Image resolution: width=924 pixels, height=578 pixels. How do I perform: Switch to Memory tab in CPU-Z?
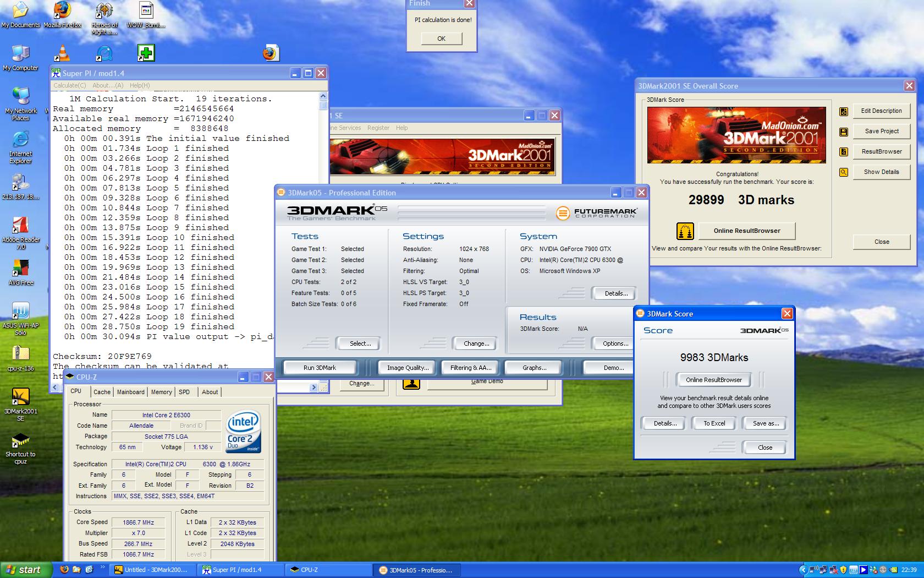[161, 392]
